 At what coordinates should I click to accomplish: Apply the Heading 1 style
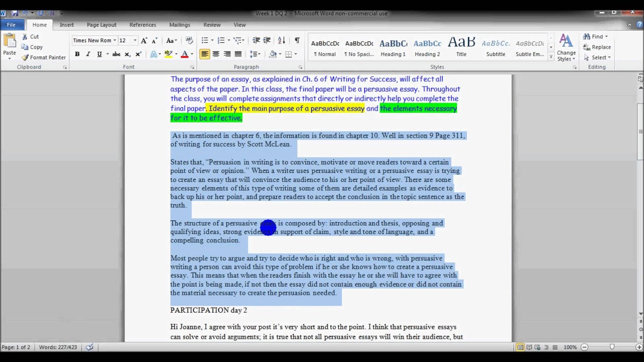click(x=393, y=48)
